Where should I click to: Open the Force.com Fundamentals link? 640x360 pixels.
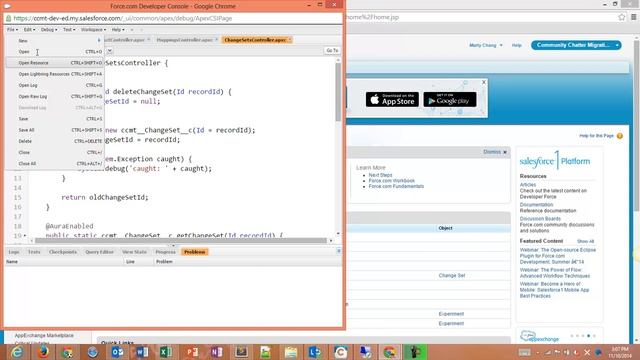pyautogui.click(x=396, y=187)
